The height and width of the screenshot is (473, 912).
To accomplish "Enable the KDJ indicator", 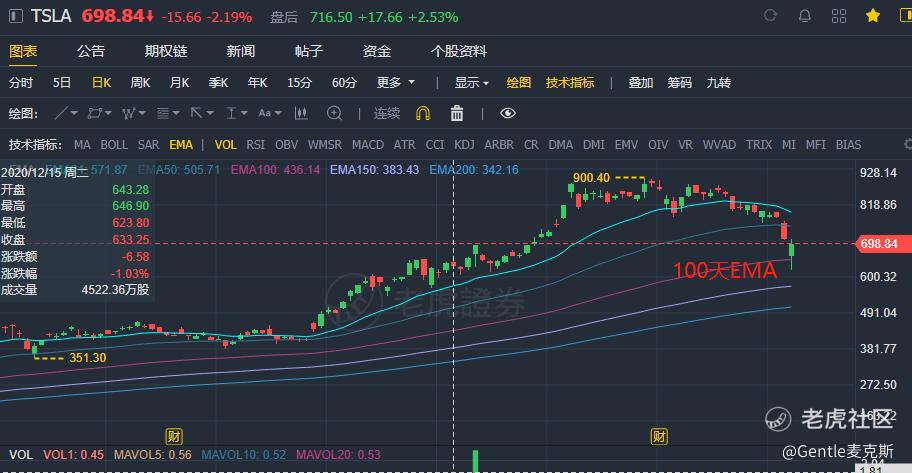I will click(464, 144).
